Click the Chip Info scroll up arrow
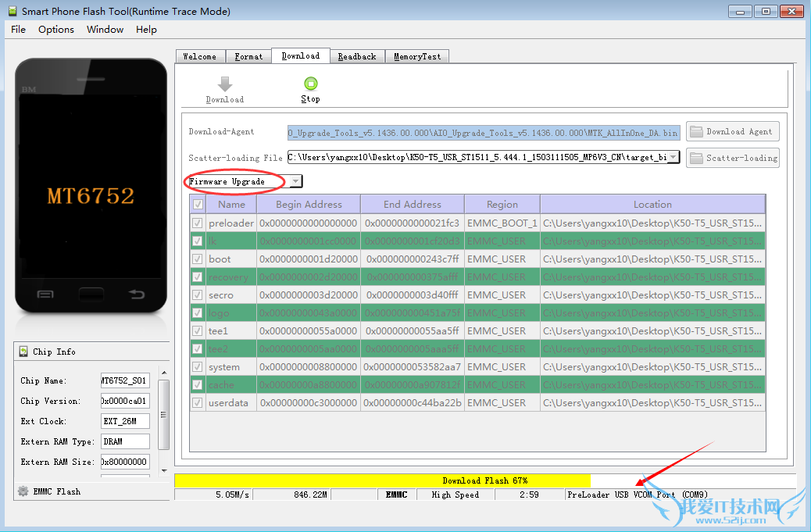Viewport: 811px width, 532px height. tap(164, 373)
